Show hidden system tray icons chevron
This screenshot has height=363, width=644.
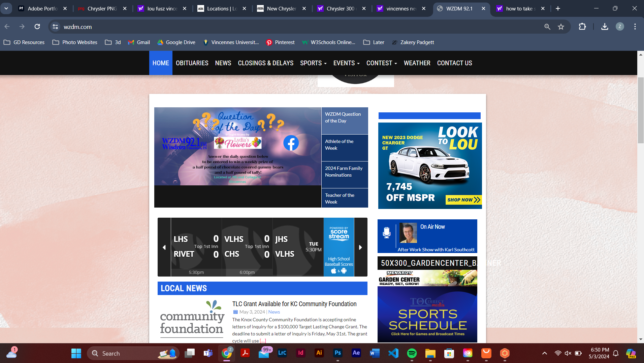tap(544, 353)
